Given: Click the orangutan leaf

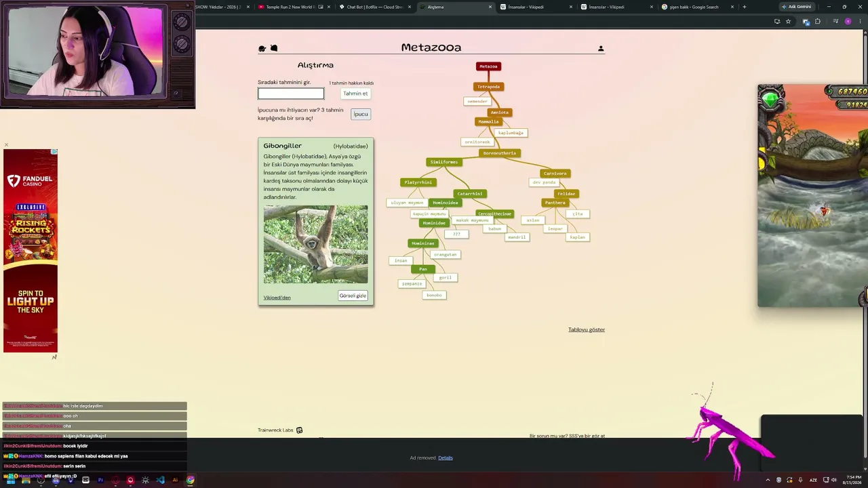Looking at the screenshot, I should coord(445,255).
